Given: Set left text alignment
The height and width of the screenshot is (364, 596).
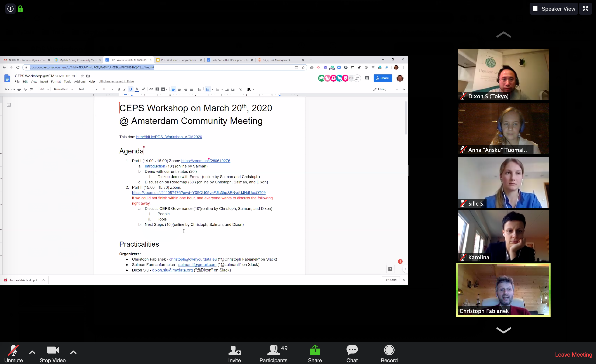Looking at the screenshot, I should click(173, 89).
